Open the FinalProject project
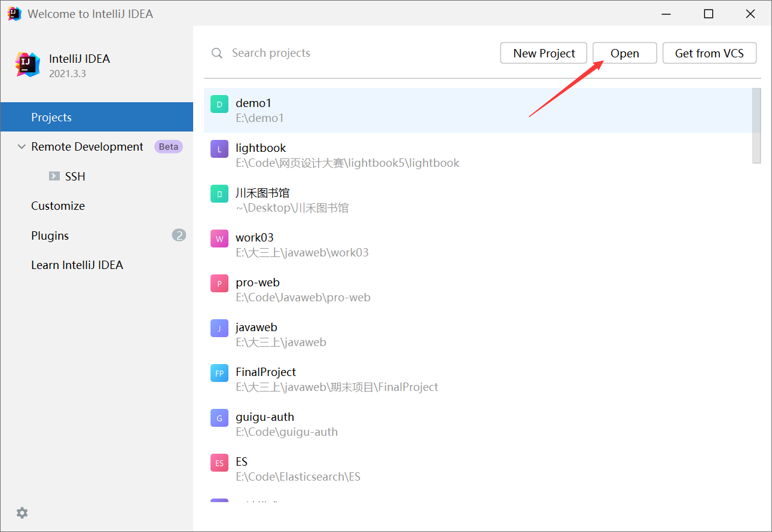 [478, 379]
